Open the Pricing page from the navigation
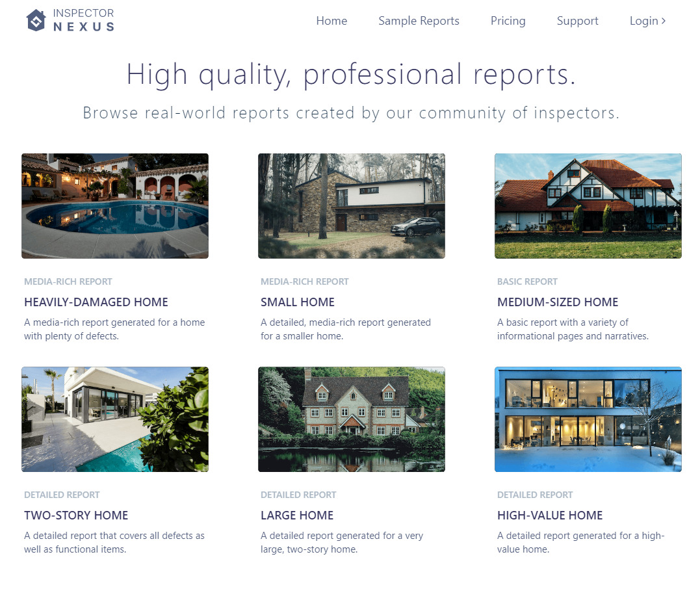 click(508, 21)
